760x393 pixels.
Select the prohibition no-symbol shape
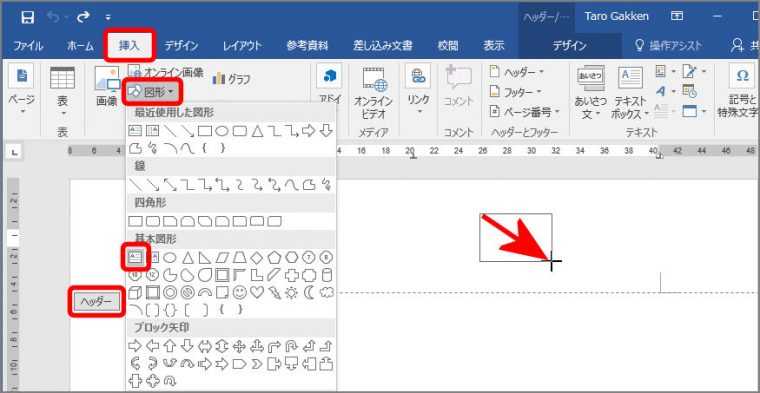click(187, 292)
